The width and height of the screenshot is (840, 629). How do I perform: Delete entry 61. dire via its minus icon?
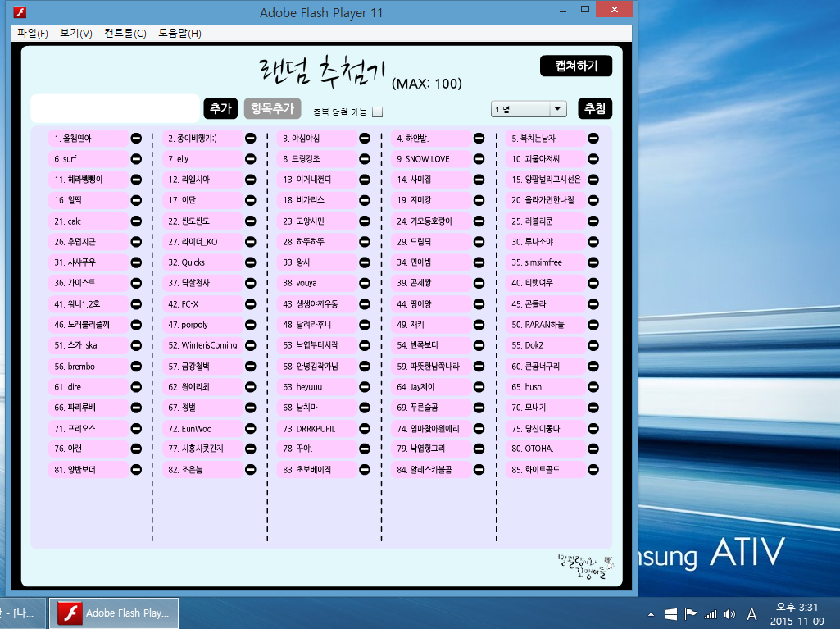coord(136,386)
